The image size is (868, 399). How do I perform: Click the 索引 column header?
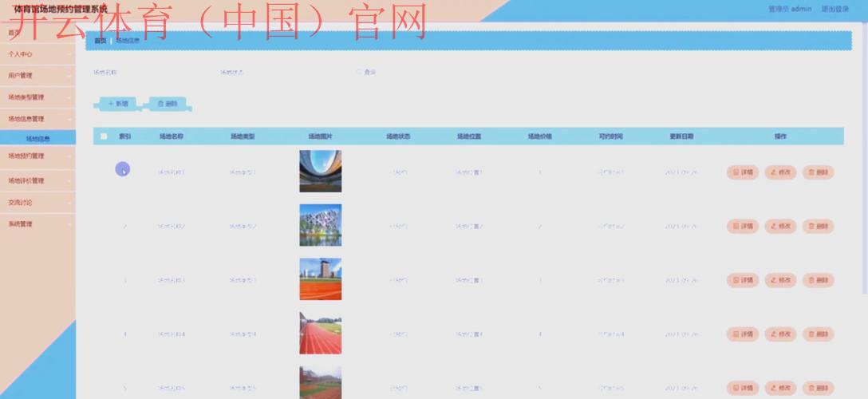coord(124,136)
